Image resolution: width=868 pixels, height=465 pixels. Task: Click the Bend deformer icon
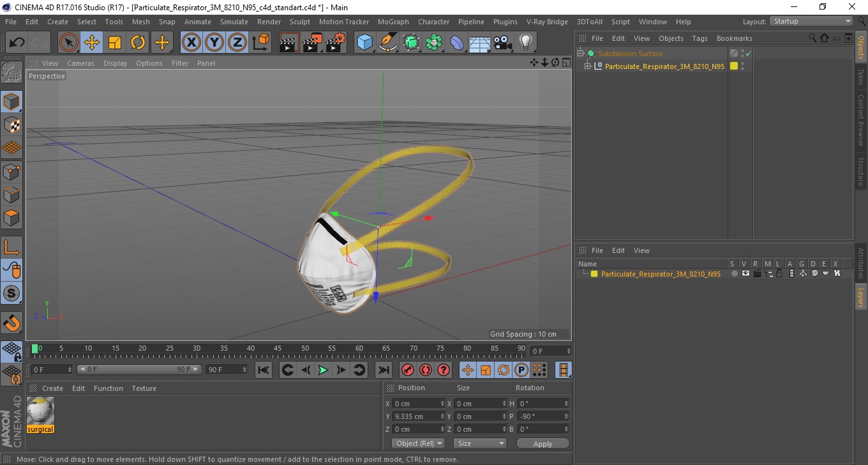click(457, 43)
